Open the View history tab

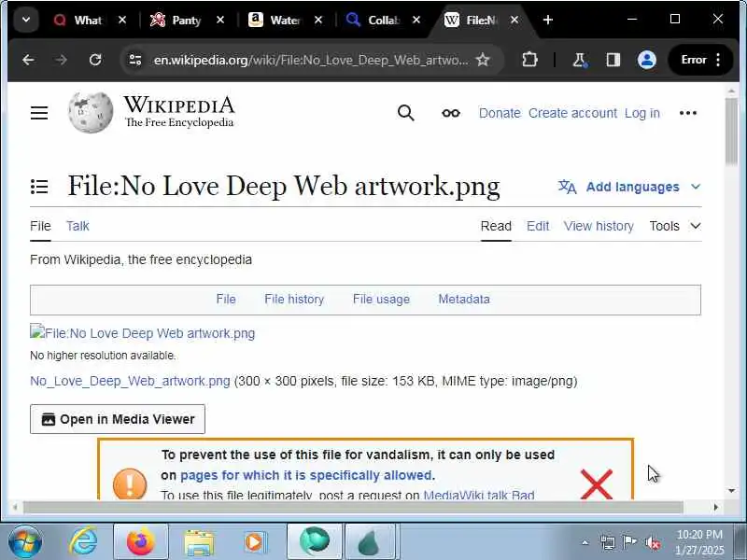tap(599, 226)
